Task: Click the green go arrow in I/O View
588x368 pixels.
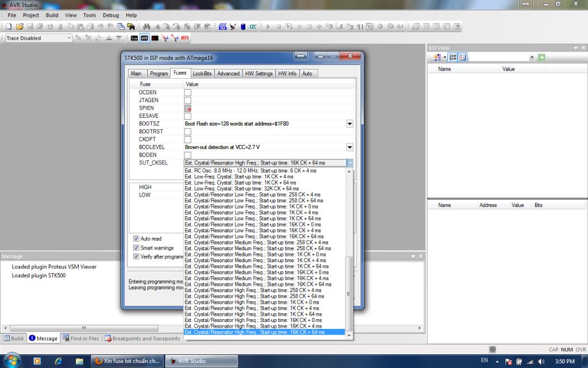Action: (x=541, y=57)
